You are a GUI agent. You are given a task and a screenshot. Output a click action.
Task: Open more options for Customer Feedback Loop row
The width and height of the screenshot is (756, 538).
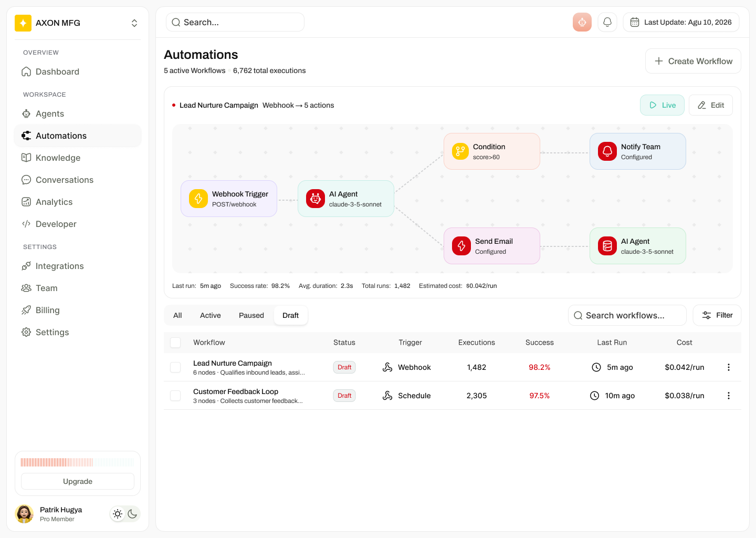tap(729, 396)
